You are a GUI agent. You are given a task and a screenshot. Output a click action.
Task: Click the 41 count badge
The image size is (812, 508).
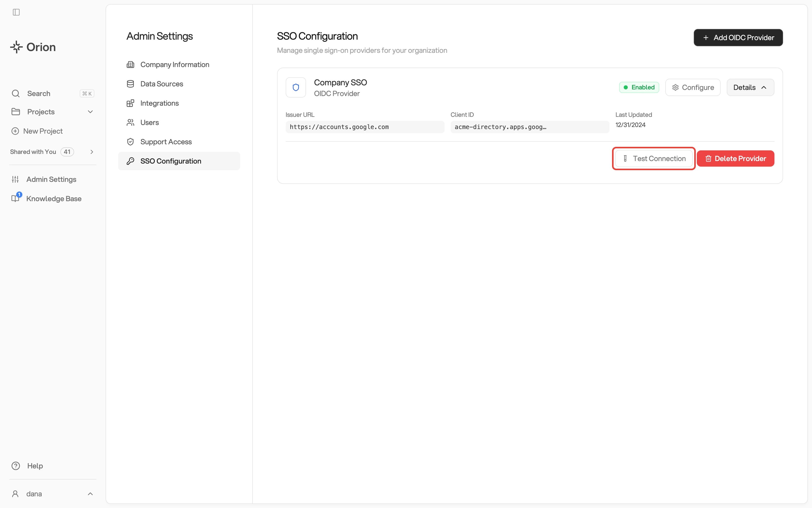coord(67,152)
